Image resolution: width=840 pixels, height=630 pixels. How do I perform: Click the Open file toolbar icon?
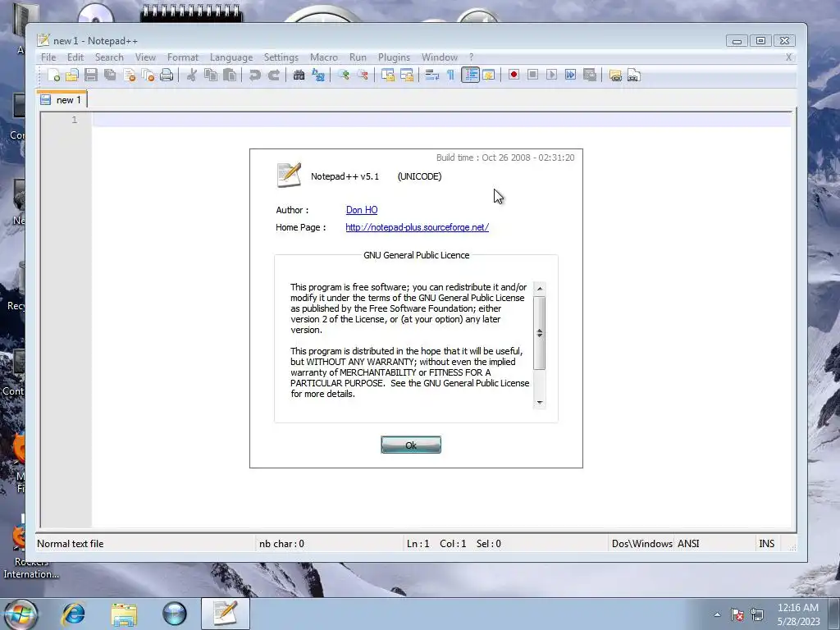(x=72, y=75)
